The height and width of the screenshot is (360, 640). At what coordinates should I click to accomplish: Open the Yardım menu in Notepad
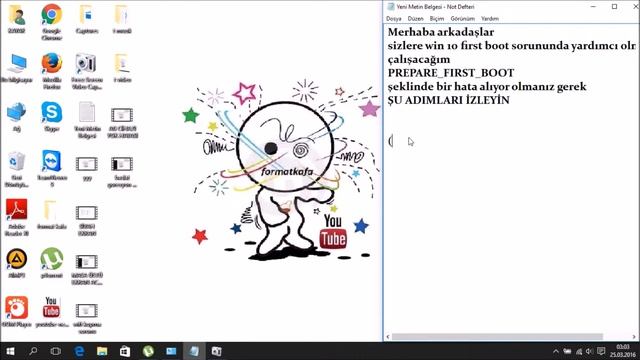490,18
